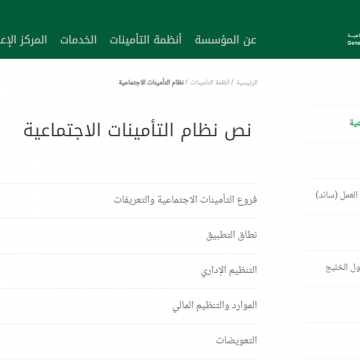Expand the التنظيم الإداري section
Screen dimensions: 360x360
(128, 271)
